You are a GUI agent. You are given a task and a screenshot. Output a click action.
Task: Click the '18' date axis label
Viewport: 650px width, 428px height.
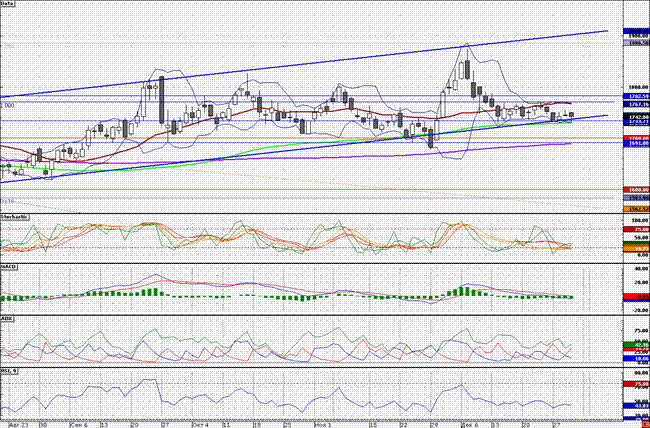click(257, 425)
